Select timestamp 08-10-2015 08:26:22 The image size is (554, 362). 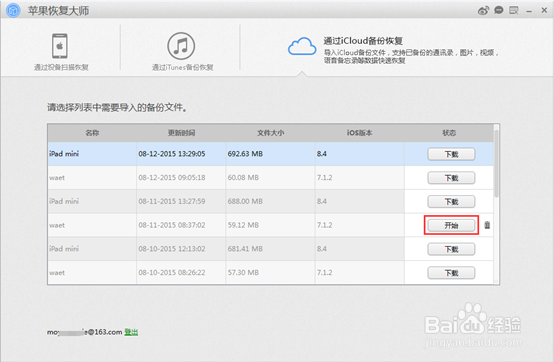(172, 273)
